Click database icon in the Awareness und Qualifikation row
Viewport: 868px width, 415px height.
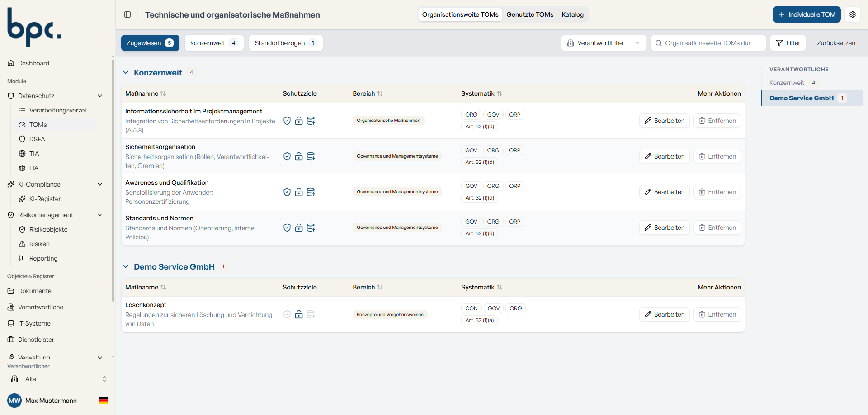coord(311,192)
